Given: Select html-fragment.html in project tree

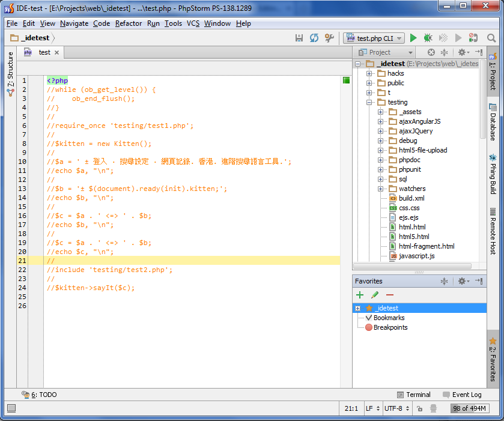Looking at the screenshot, I should coord(422,246).
